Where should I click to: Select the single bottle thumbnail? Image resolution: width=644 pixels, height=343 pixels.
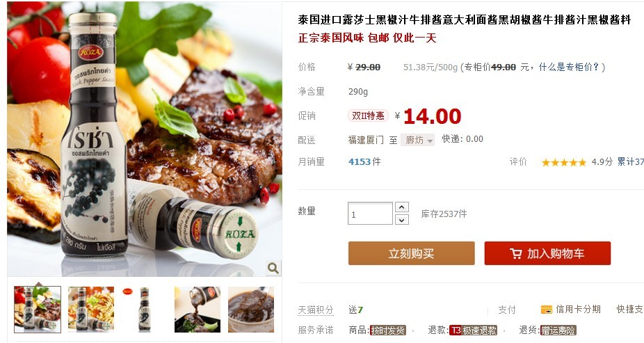(x=144, y=310)
